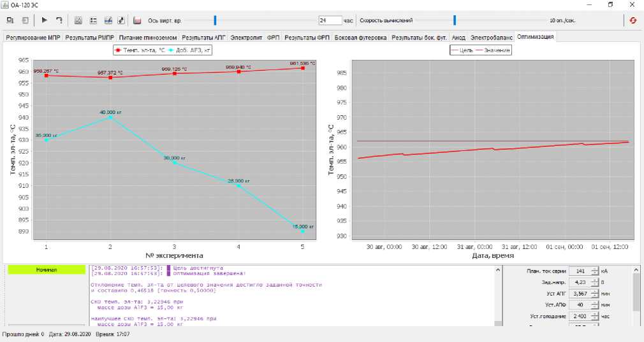Increase the 'План. ток серии' value with its up arrow
The image size is (644, 342).
point(594,268)
